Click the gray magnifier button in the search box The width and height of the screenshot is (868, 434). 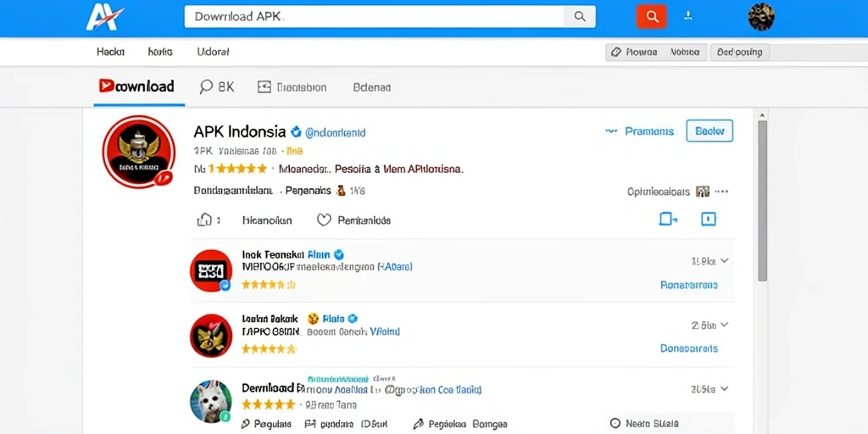[580, 17]
